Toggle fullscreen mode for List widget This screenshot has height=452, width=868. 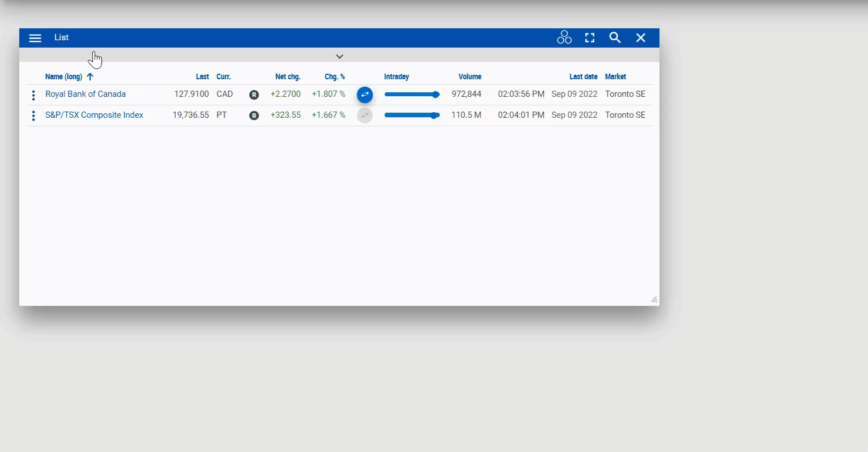(590, 38)
